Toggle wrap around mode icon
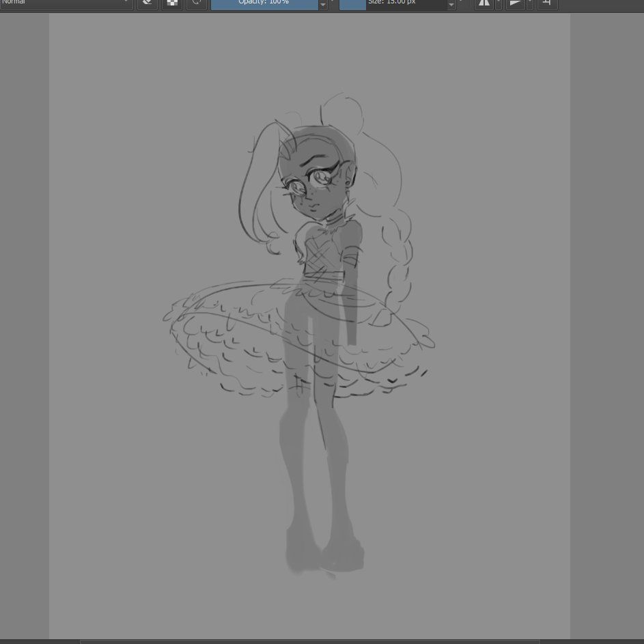The width and height of the screenshot is (644, 644). click(548, 3)
